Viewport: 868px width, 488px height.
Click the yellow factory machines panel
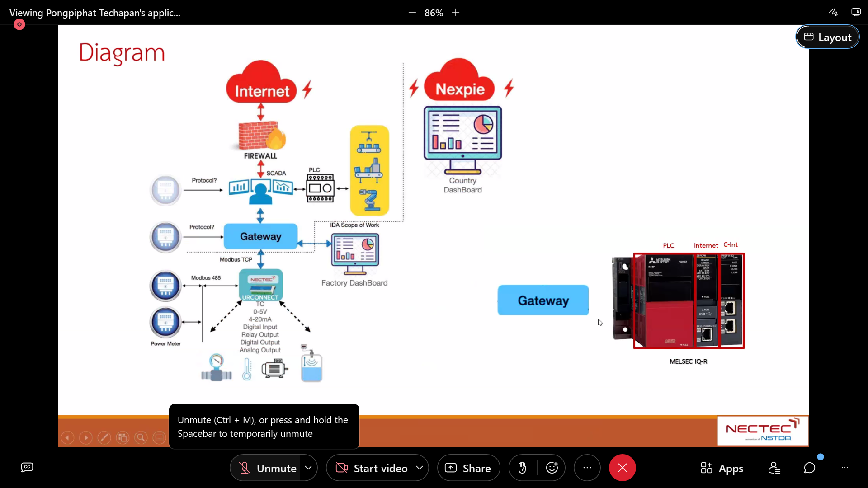coord(369,170)
